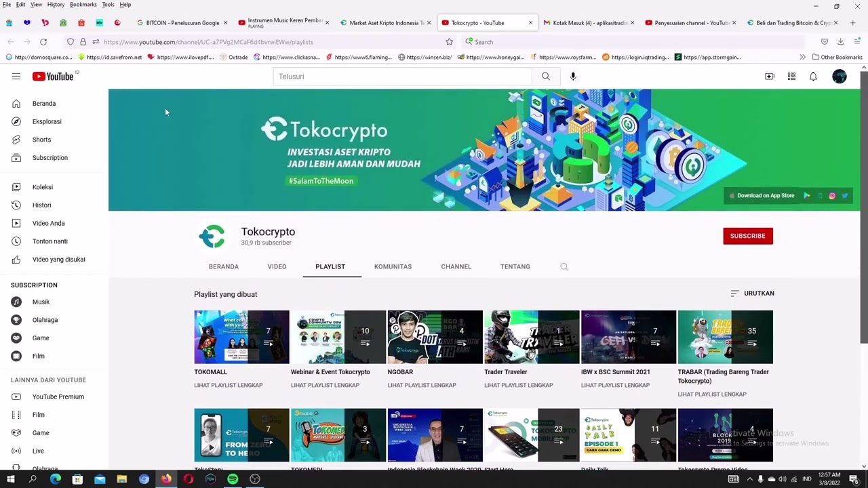Click Download on App Store link
The image size is (868, 488).
tap(760, 196)
